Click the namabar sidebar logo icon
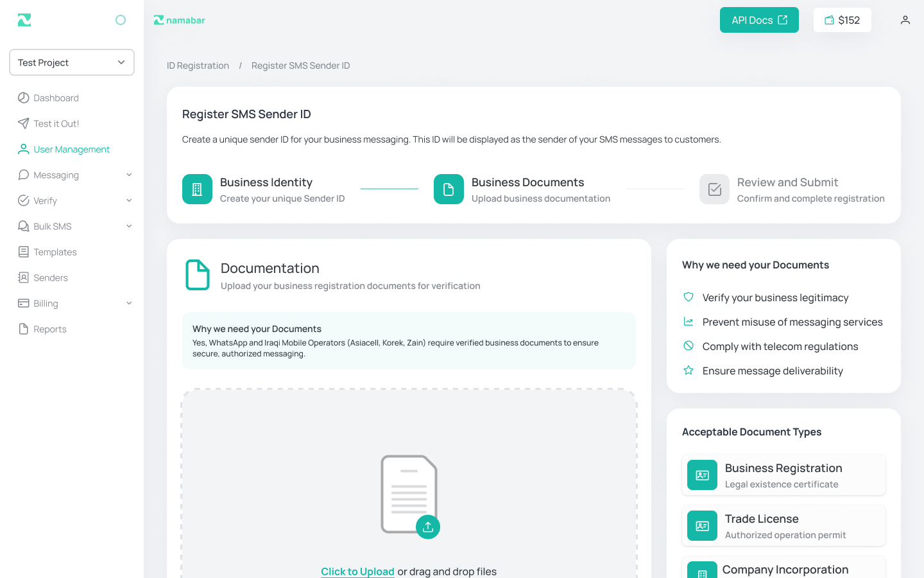This screenshot has width=924, height=578. pyautogui.click(x=24, y=20)
